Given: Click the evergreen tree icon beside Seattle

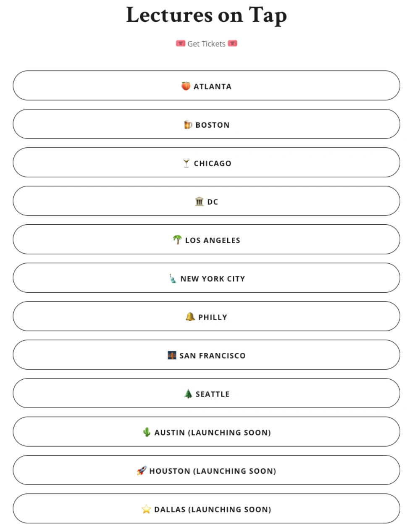Looking at the screenshot, I should (x=188, y=394).
